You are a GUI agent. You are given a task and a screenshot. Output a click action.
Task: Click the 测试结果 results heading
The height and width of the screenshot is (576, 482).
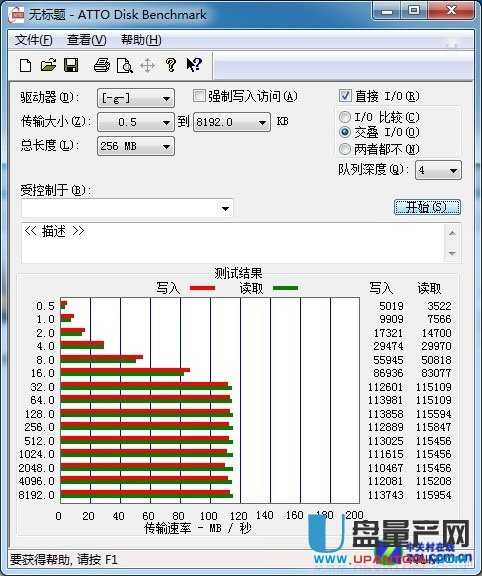coord(238,273)
